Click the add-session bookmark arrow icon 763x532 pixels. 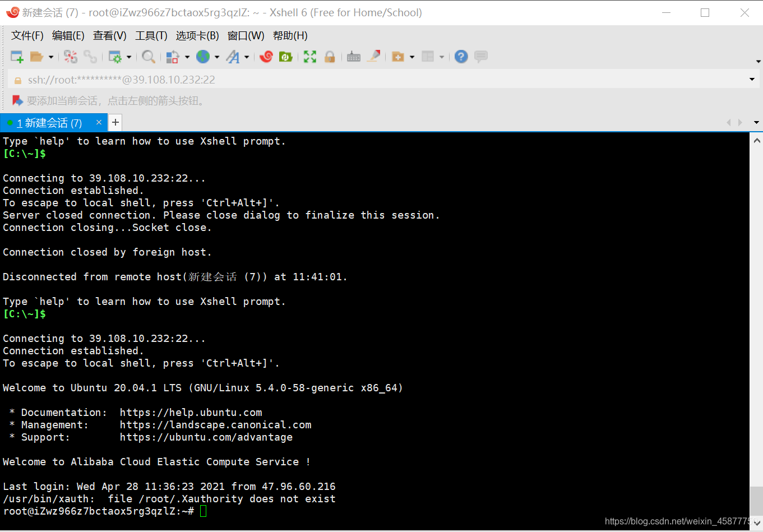click(x=17, y=101)
